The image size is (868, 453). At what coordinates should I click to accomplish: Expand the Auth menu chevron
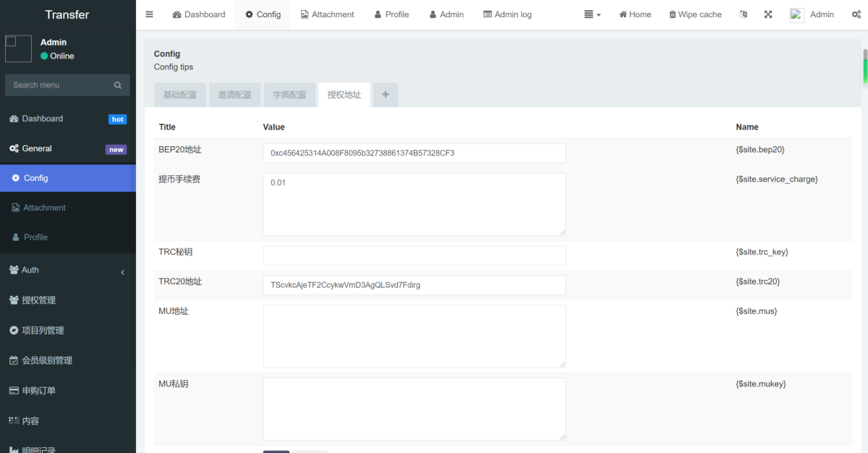click(x=122, y=272)
